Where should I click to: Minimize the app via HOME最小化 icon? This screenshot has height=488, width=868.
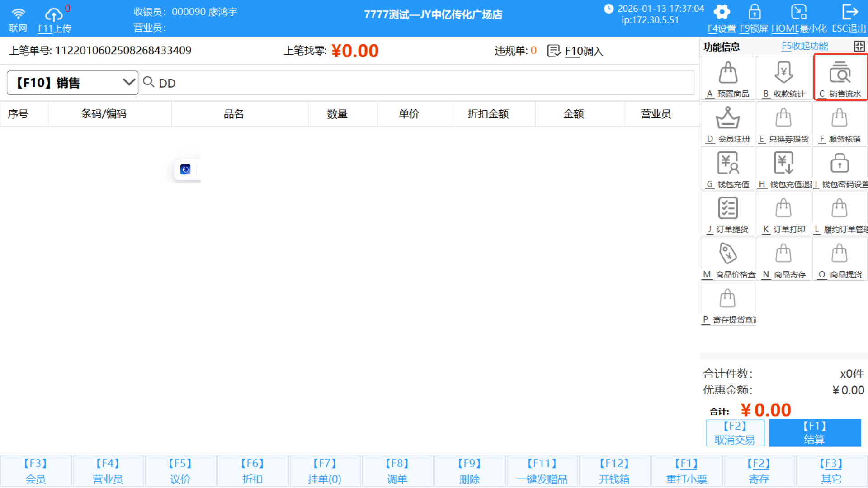[x=799, y=12]
